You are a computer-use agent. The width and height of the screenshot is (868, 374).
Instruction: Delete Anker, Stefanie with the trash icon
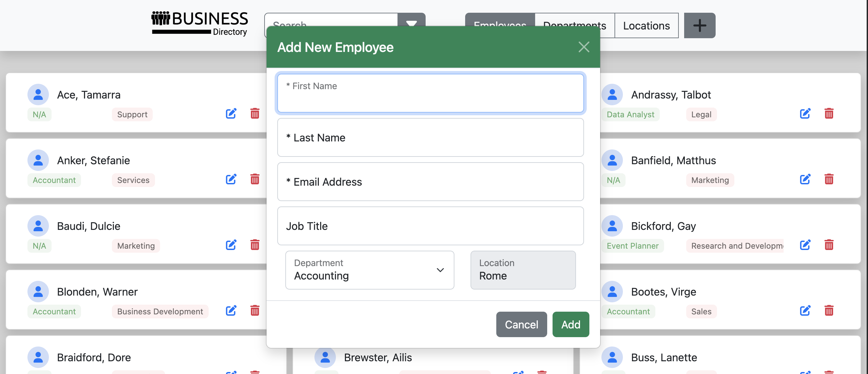(x=255, y=179)
